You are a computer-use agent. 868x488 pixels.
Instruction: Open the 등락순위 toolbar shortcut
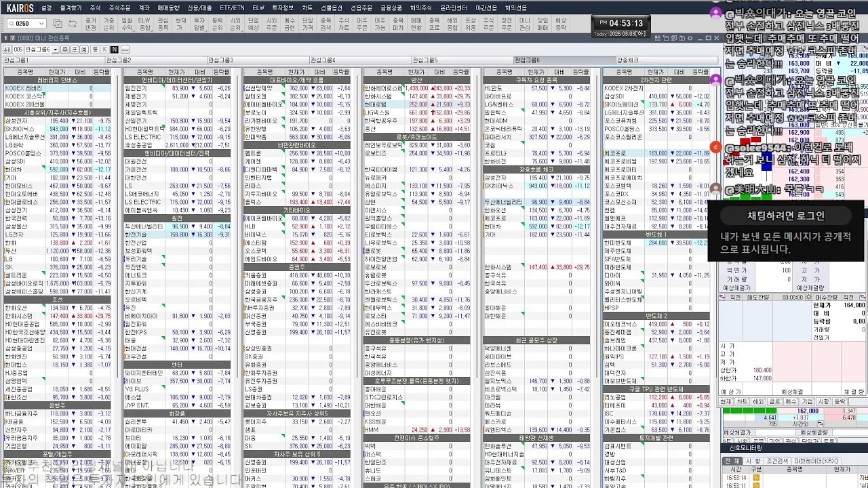[x=217, y=24]
